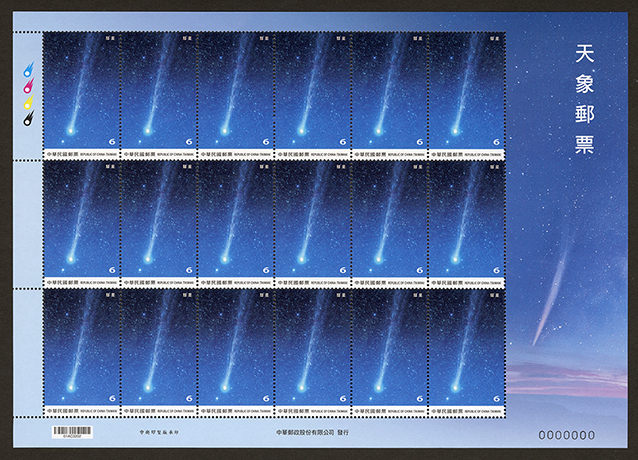
Task: Select the third stamp in the top row
Action: coord(235,96)
